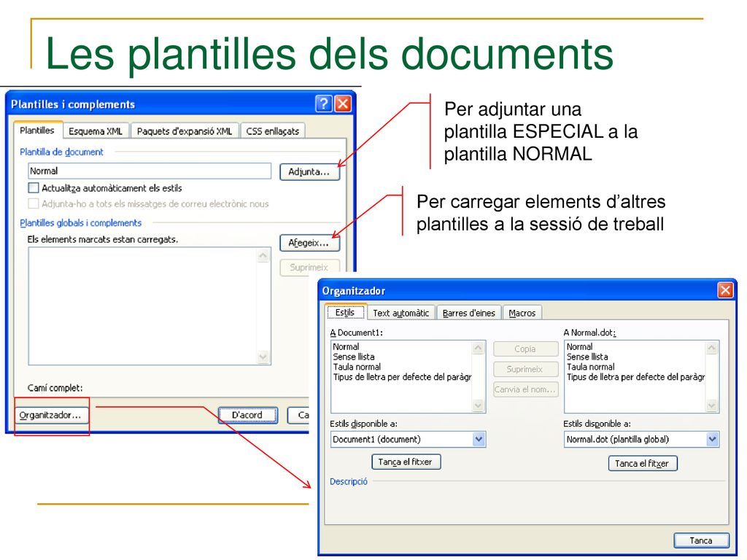Select Taula normal in the A Document1 list
Image resolution: width=747 pixels, height=560 pixels.
coord(357,367)
